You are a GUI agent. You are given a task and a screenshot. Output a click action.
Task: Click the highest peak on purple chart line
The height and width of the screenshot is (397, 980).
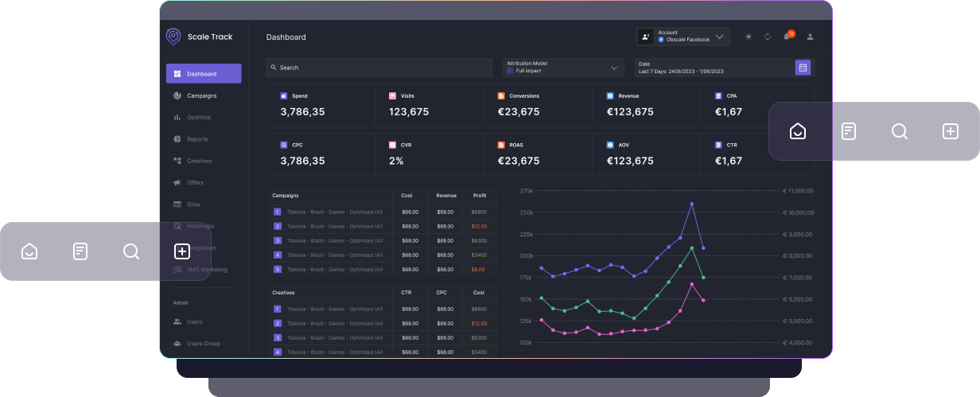691,204
